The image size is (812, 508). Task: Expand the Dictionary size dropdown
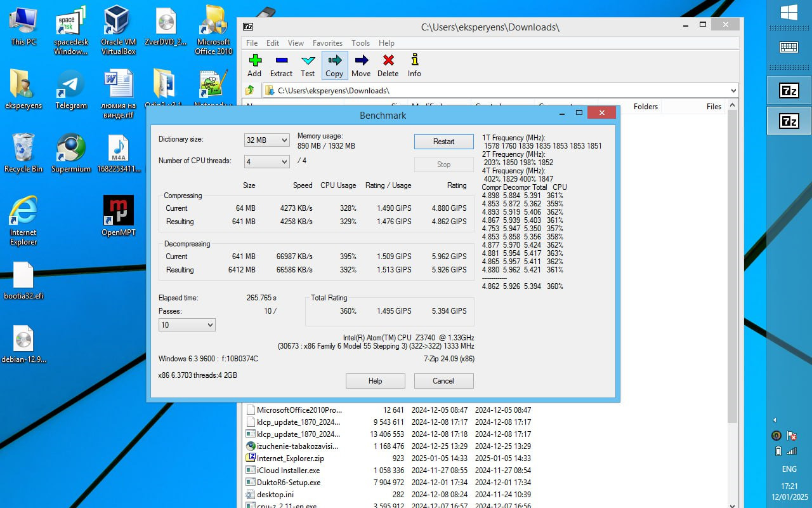(266, 140)
